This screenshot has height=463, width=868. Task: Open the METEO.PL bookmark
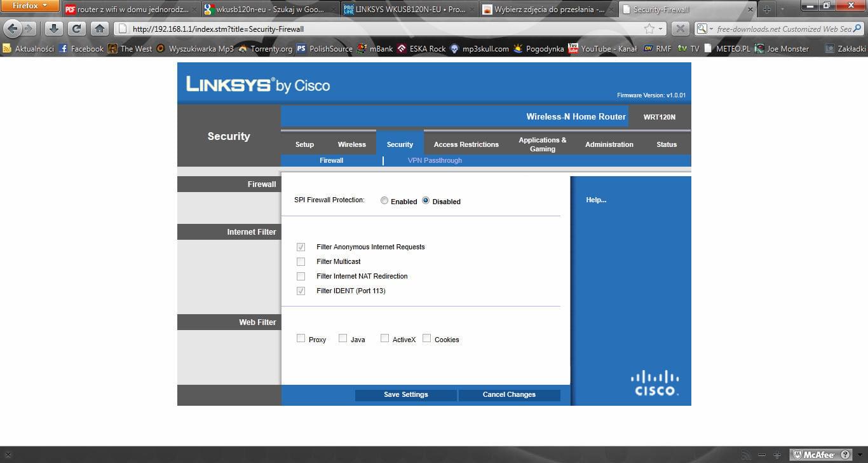pyautogui.click(x=728, y=48)
